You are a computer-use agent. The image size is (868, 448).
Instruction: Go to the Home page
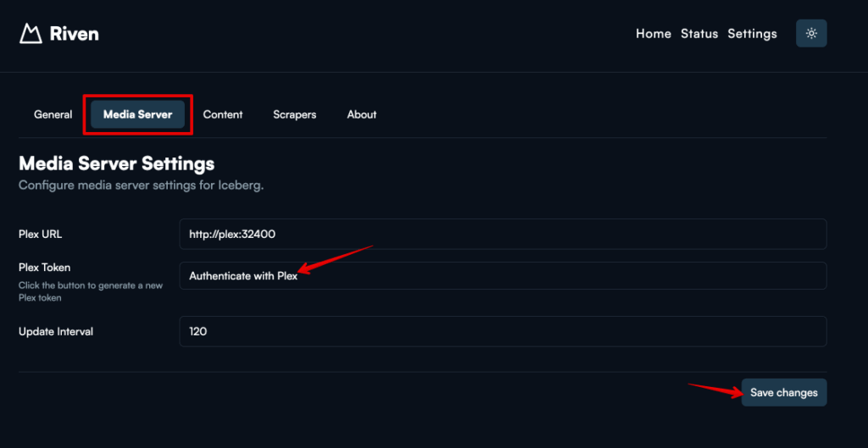pyautogui.click(x=654, y=34)
